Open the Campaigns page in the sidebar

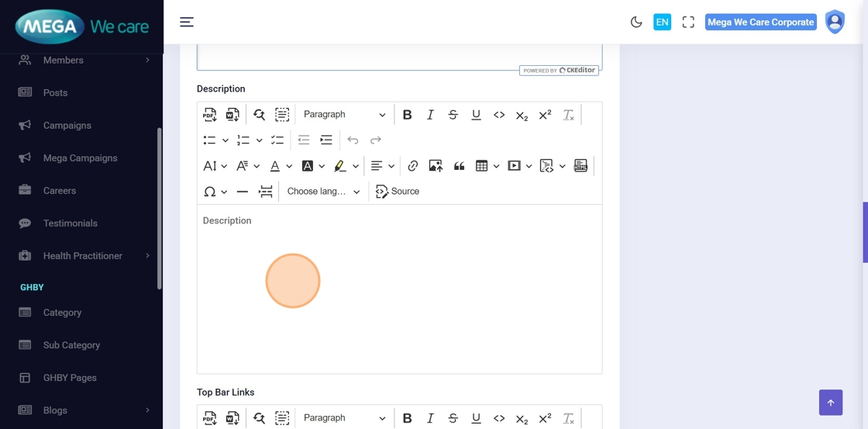67,126
